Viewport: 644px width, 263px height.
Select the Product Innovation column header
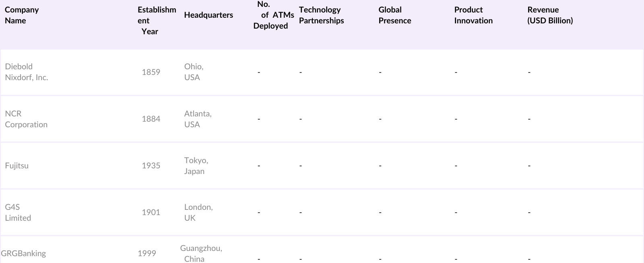point(473,15)
